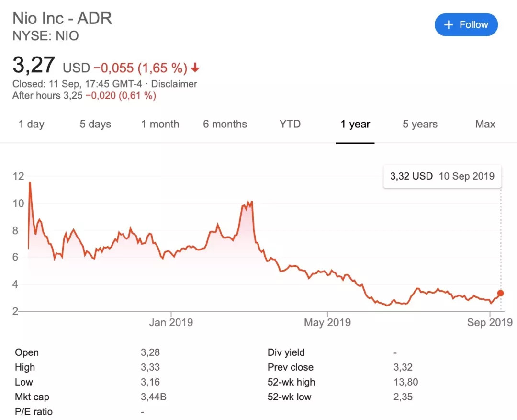Open the Disclaimer link
517x420 pixels.
[x=174, y=84]
